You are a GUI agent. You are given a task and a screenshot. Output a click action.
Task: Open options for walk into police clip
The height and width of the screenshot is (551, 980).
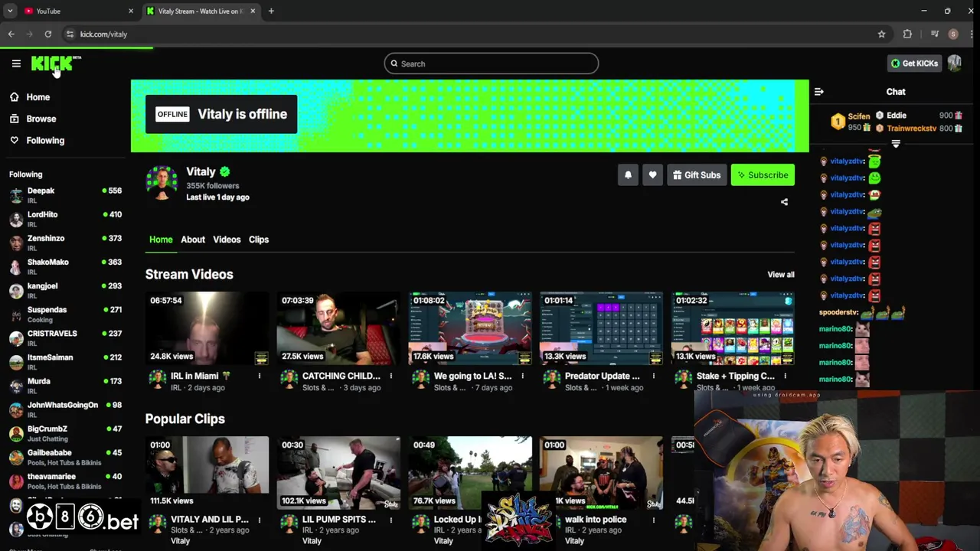coord(653,520)
